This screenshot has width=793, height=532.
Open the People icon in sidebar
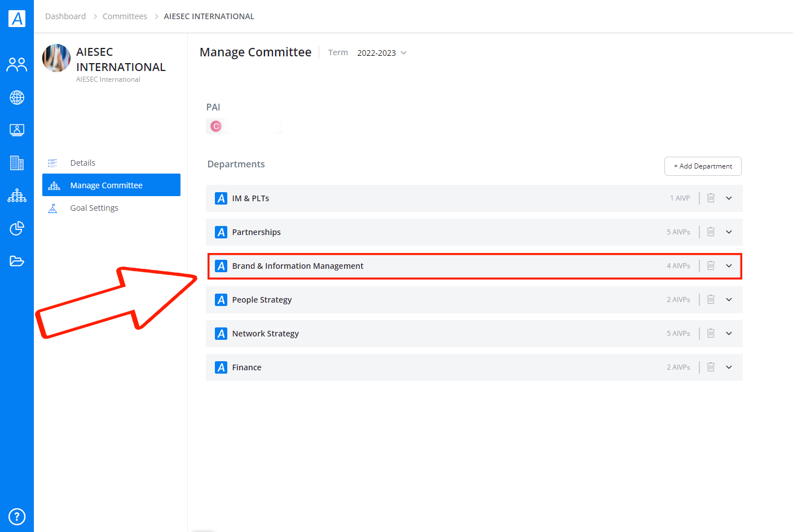pyautogui.click(x=17, y=65)
